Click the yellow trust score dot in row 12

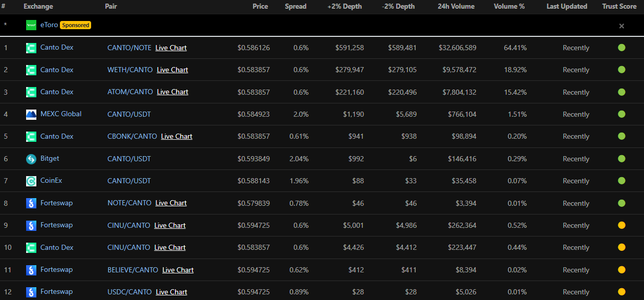[x=621, y=292]
